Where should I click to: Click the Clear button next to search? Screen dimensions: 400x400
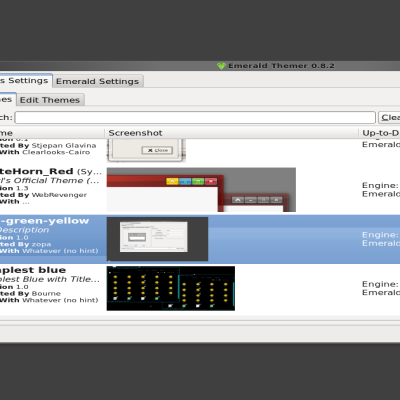(389, 117)
